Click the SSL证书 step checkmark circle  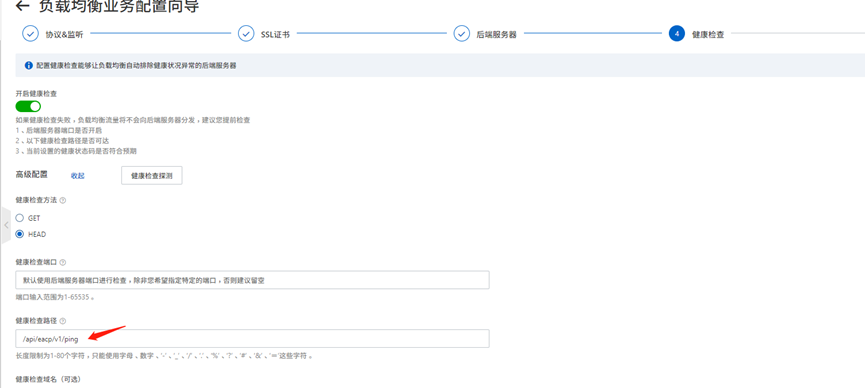point(245,33)
